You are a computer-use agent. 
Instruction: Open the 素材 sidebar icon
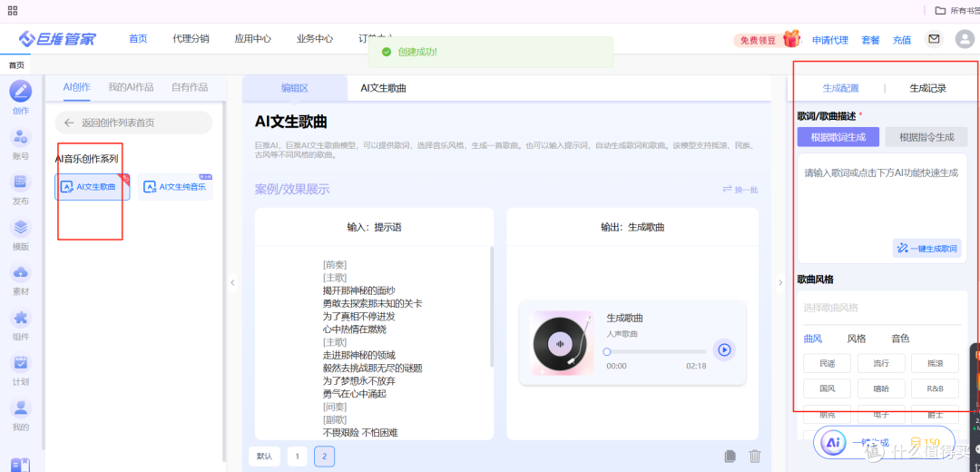coord(21,272)
